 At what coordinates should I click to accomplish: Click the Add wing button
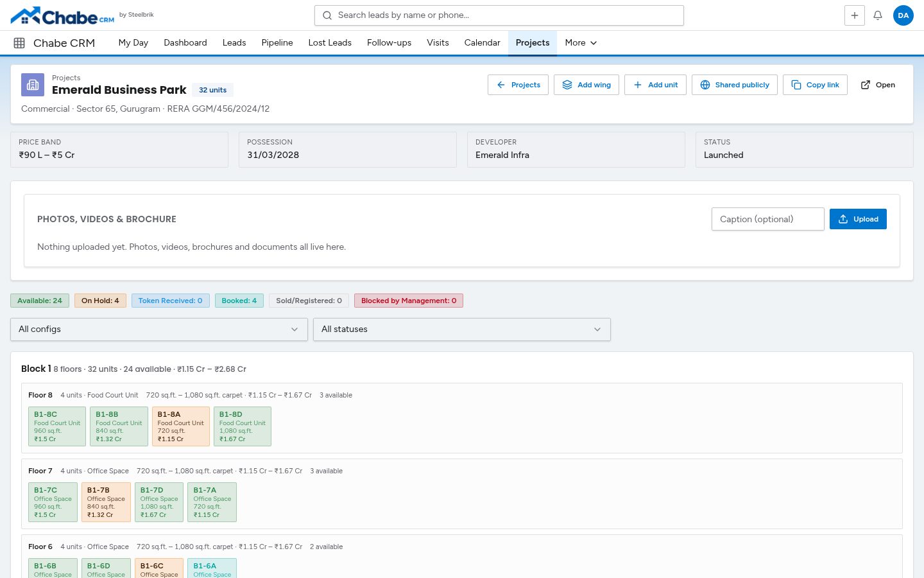(586, 85)
